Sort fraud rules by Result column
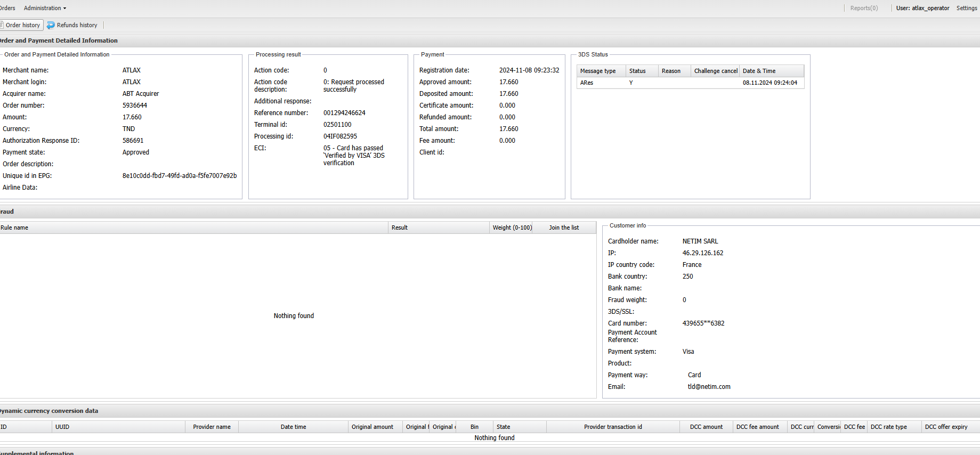 (x=400, y=228)
